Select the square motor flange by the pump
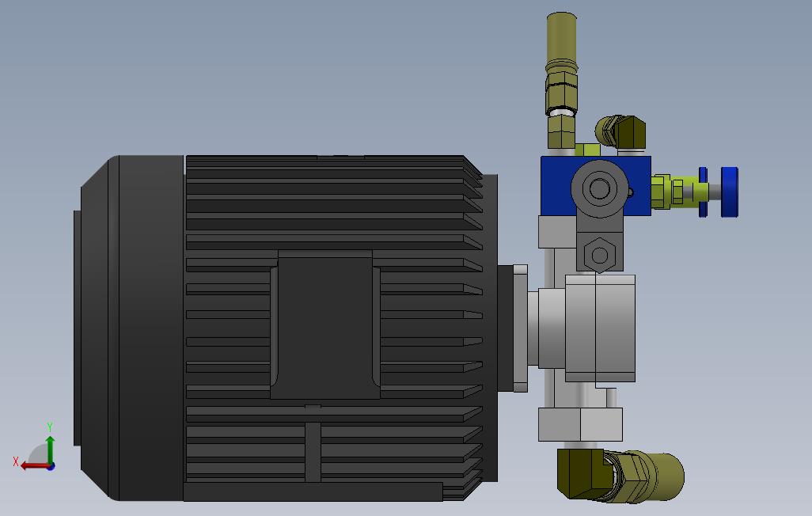This screenshot has width=812, height=516. click(520, 328)
